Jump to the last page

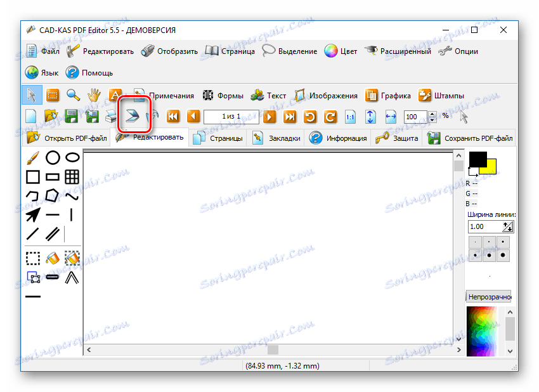[290, 117]
